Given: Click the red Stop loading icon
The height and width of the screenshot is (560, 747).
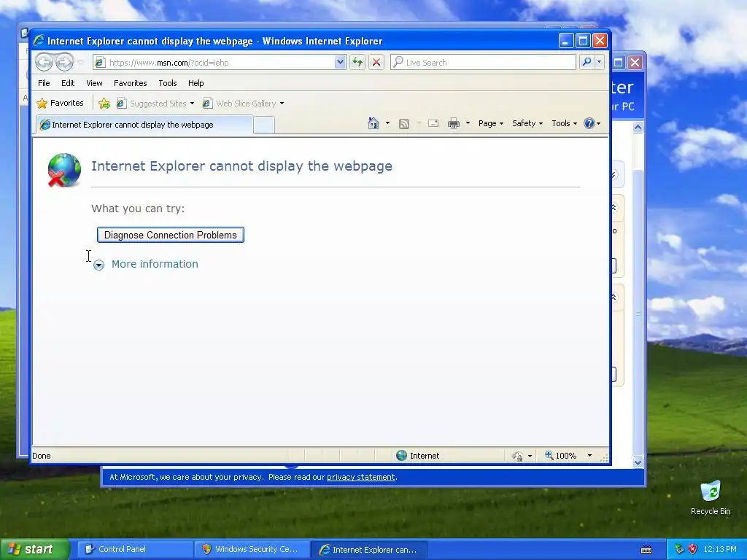Looking at the screenshot, I should (x=376, y=63).
